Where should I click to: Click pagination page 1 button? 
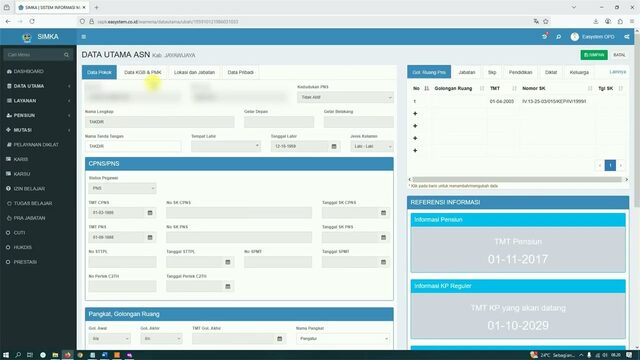pyautogui.click(x=610, y=165)
